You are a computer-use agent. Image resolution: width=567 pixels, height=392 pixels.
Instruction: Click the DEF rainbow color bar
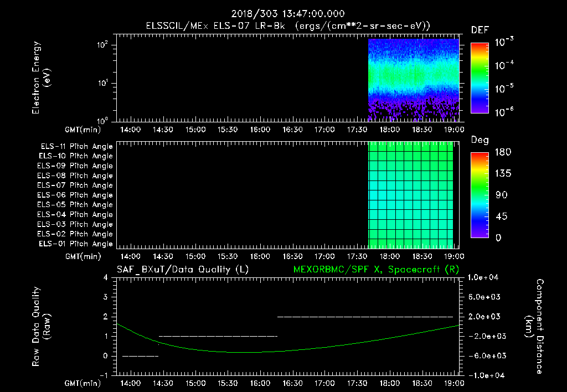click(x=480, y=78)
